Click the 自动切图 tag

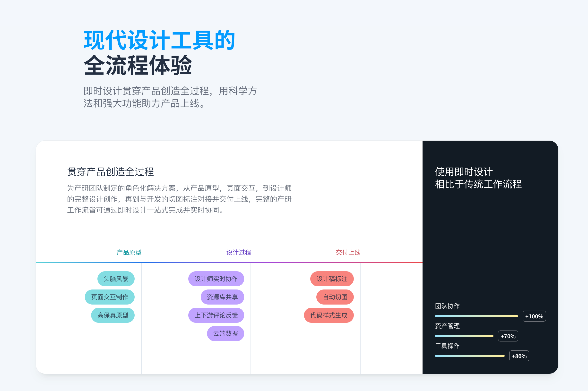pyautogui.click(x=335, y=297)
